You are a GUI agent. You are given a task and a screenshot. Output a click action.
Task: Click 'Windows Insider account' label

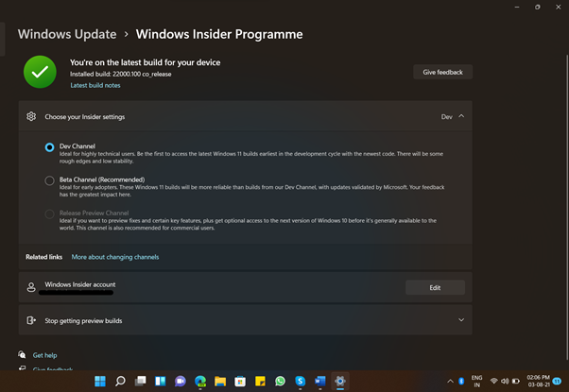point(80,284)
